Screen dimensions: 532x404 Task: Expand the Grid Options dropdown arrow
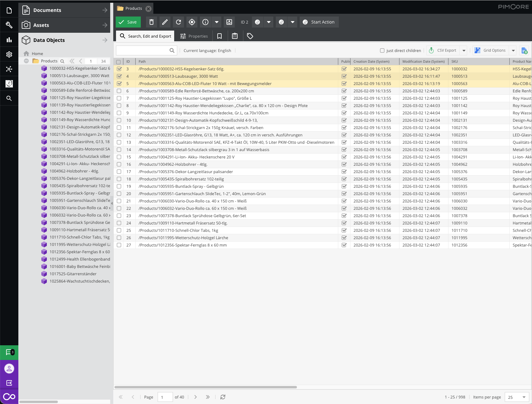pyautogui.click(x=513, y=51)
